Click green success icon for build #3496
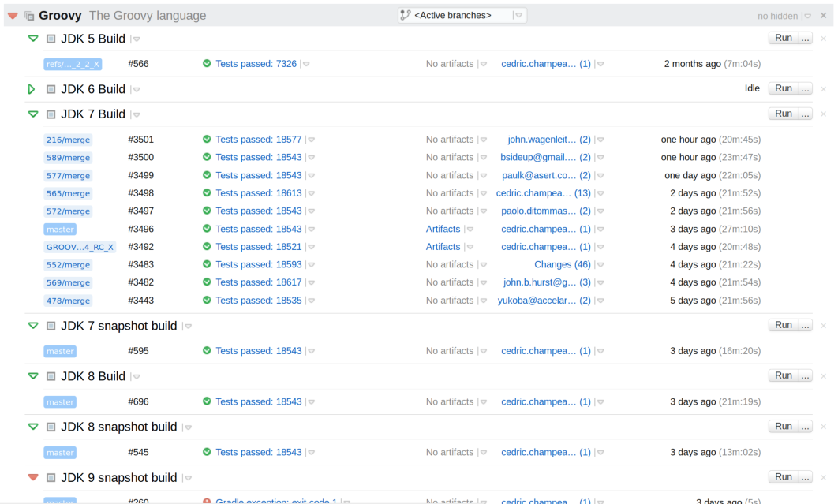The height and width of the screenshot is (504, 838). click(x=207, y=228)
